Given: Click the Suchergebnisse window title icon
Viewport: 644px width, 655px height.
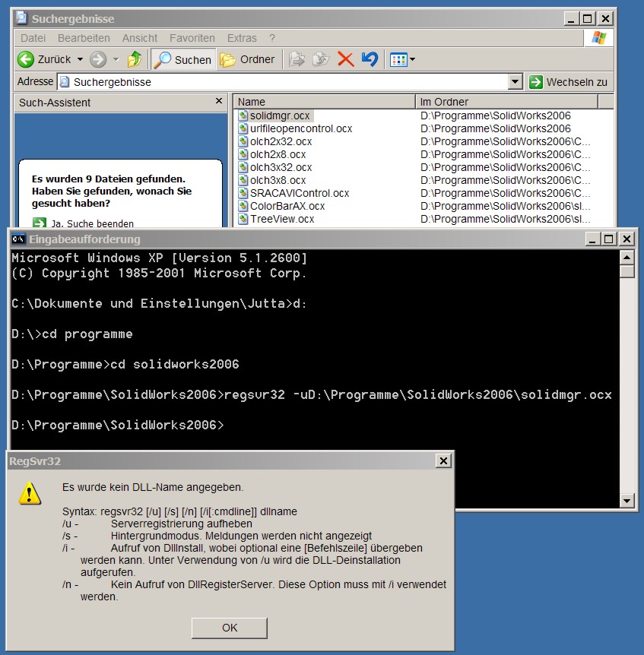Looking at the screenshot, I should click(22, 18).
